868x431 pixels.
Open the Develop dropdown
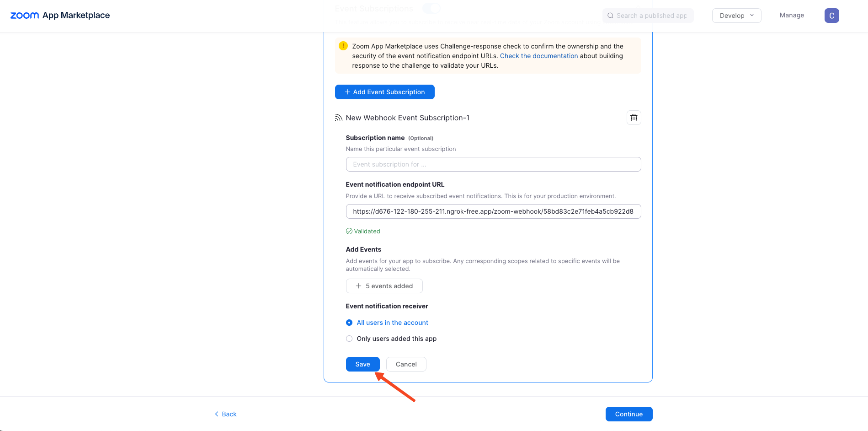click(x=736, y=16)
